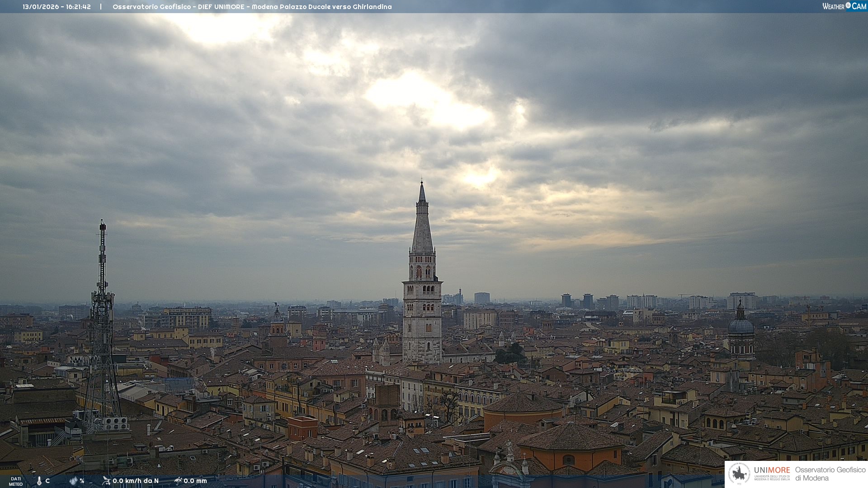The image size is (868, 488).
Task: Click the WeatherCam logo
Action: pos(844,6)
